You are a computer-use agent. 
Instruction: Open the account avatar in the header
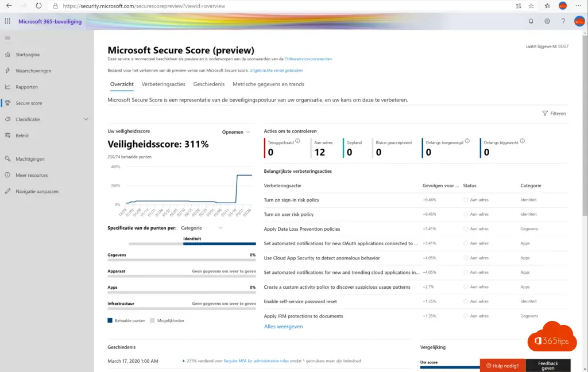tap(579, 21)
